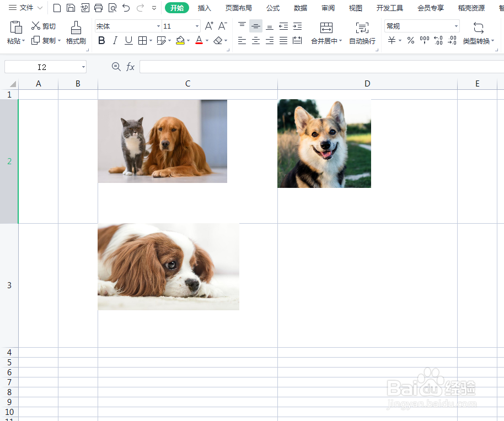
Task: Justify text alignment icon
Action: pos(283,40)
